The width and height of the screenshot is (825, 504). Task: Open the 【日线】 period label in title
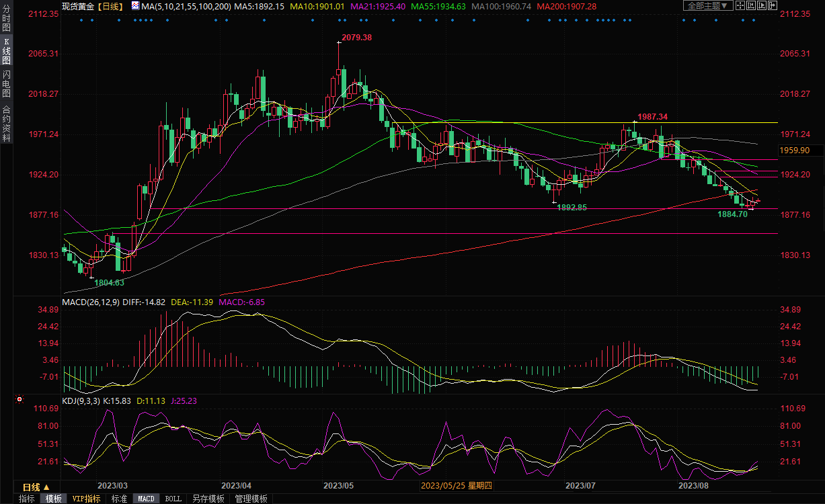pyautogui.click(x=110, y=6)
